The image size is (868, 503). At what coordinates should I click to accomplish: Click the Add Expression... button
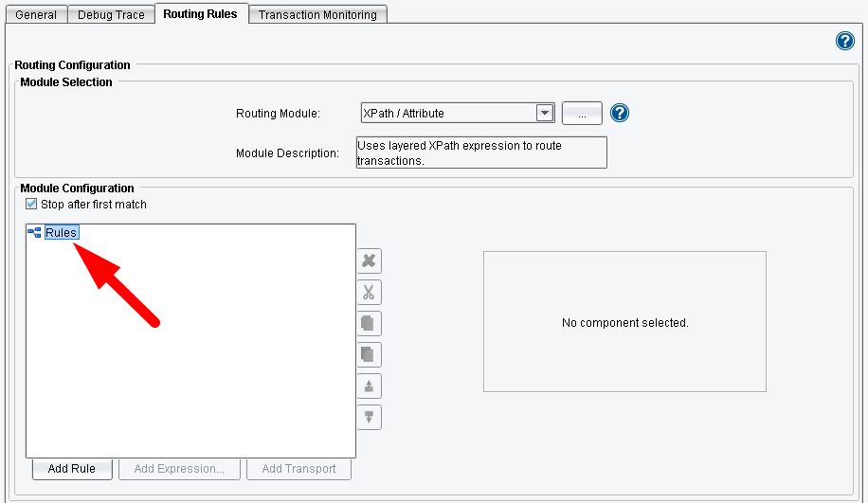coord(179,469)
